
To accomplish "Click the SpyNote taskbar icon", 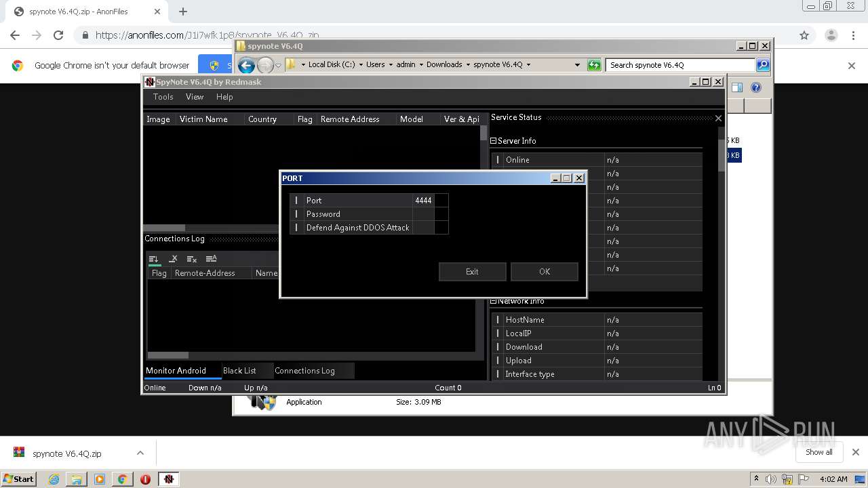I will [169, 479].
